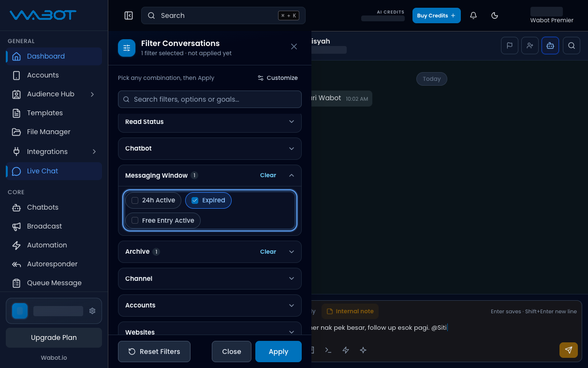Click the sparkle AI assist icon

pos(363,350)
